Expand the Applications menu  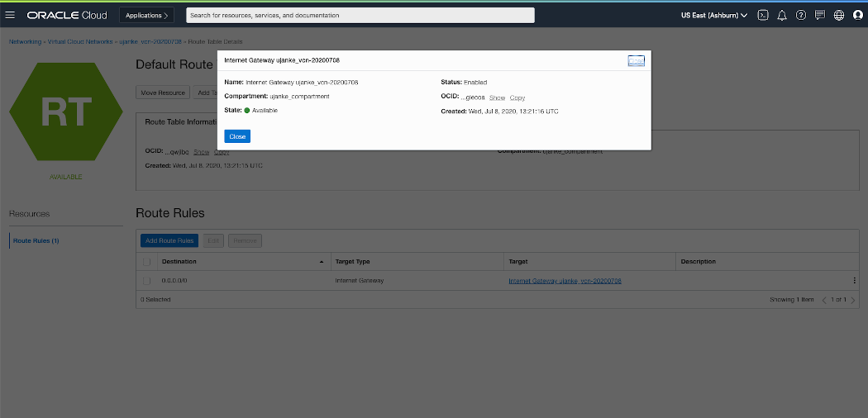[x=146, y=15]
